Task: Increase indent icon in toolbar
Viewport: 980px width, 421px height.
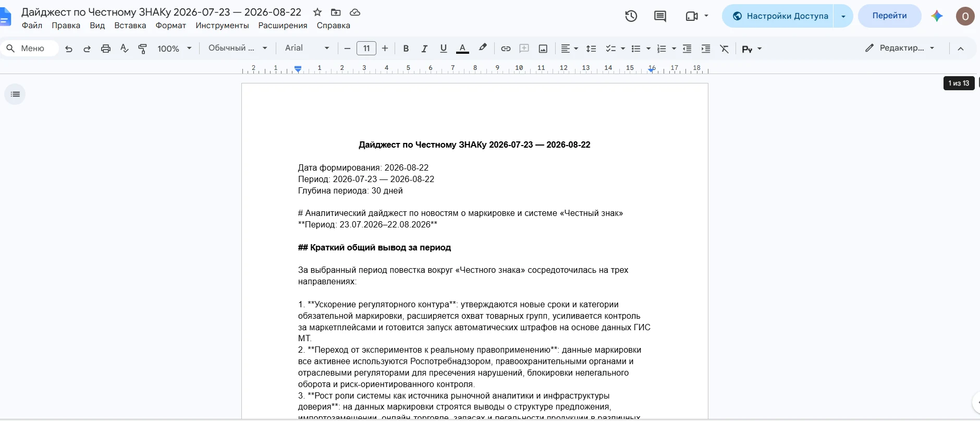Action: (x=706, y=49)
